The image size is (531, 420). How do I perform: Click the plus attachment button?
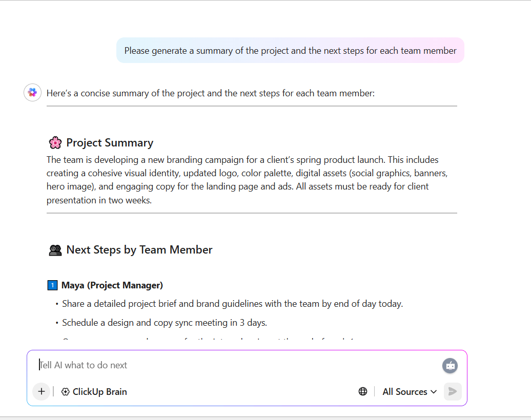tap(42, 392)
